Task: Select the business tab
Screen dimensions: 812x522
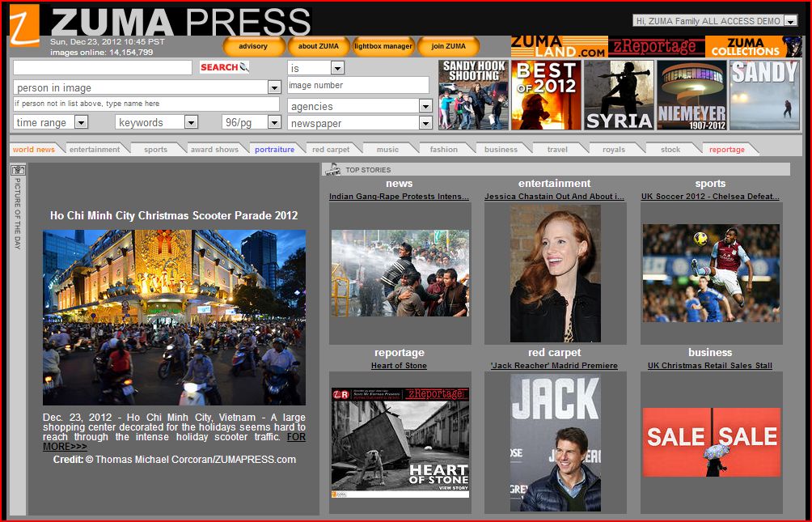Action: tap(501, 149)
